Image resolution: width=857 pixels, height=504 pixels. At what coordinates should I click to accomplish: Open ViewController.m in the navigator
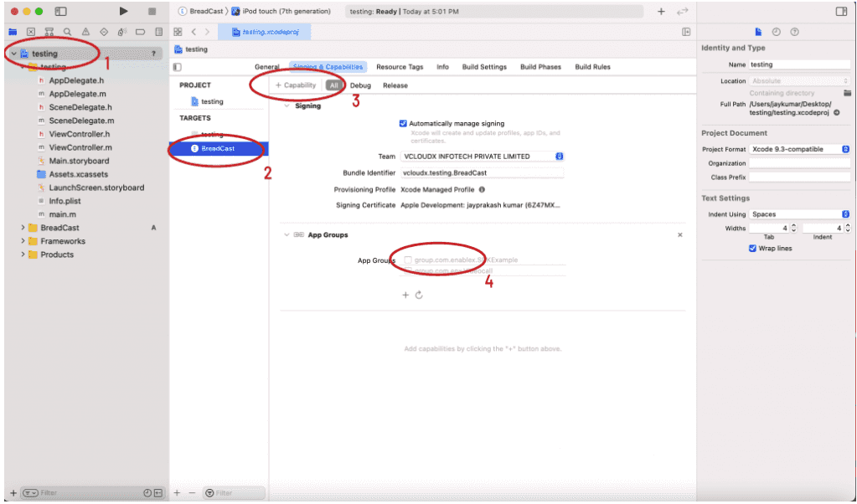[80, 147]
